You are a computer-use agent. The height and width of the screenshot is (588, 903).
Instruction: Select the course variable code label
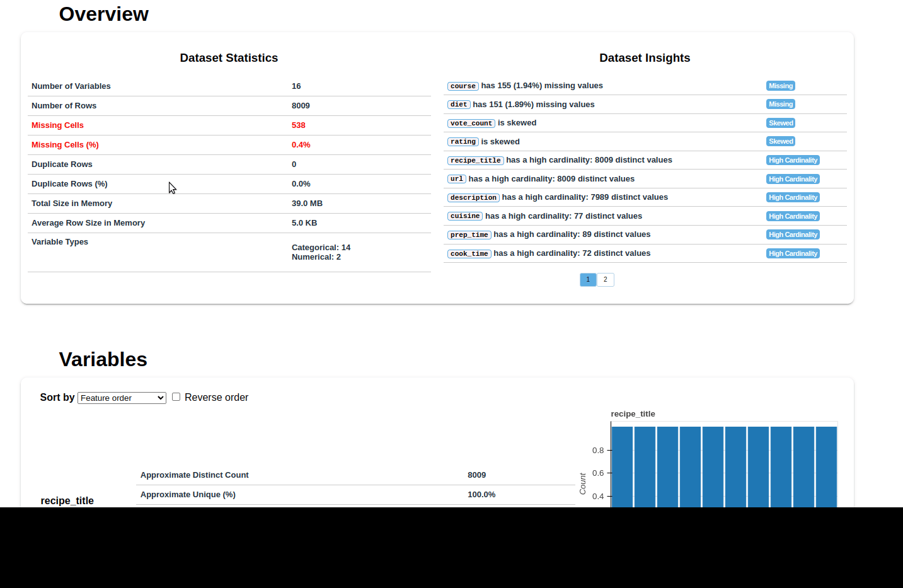463,86
